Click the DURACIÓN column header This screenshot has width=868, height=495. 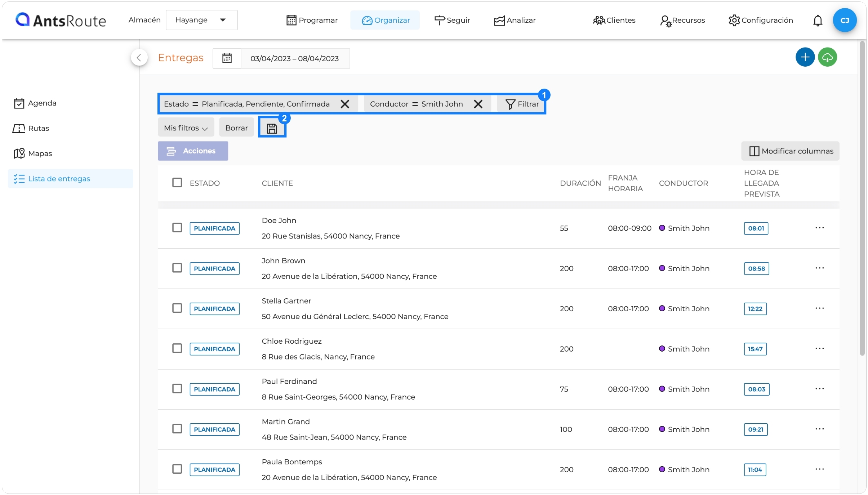[x=580, y=183]
